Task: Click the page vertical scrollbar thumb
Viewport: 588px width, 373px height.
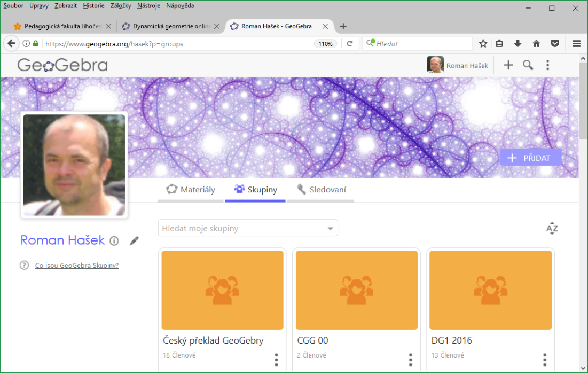Action: 583,100
